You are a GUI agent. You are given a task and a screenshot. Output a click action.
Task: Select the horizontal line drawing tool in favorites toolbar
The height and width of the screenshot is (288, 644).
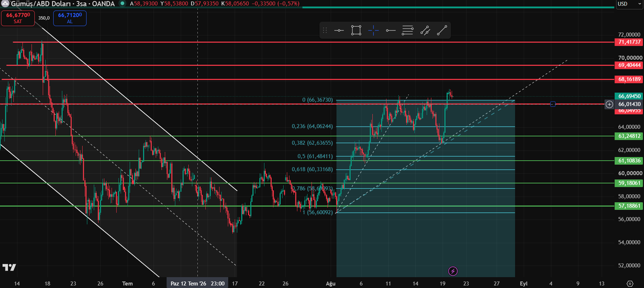[x=339, y=31]
